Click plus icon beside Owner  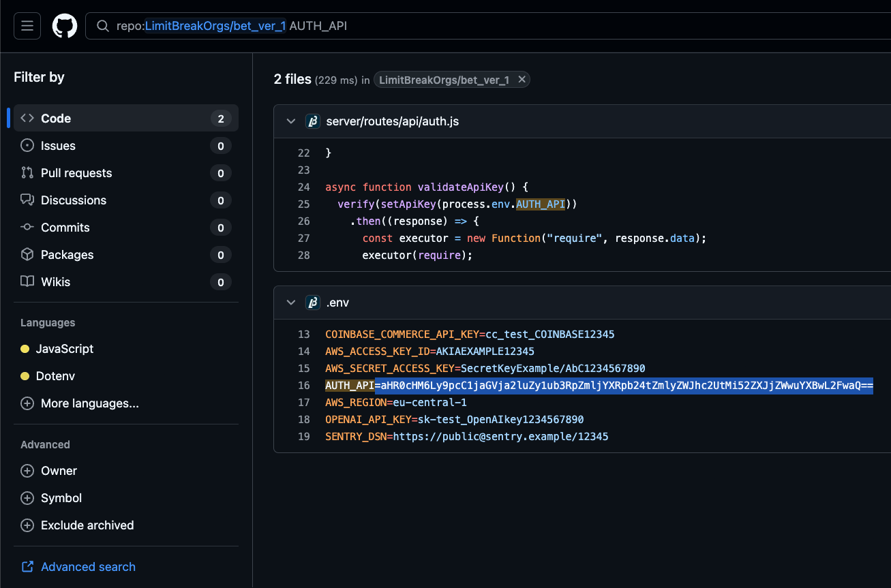pos(27,471)
